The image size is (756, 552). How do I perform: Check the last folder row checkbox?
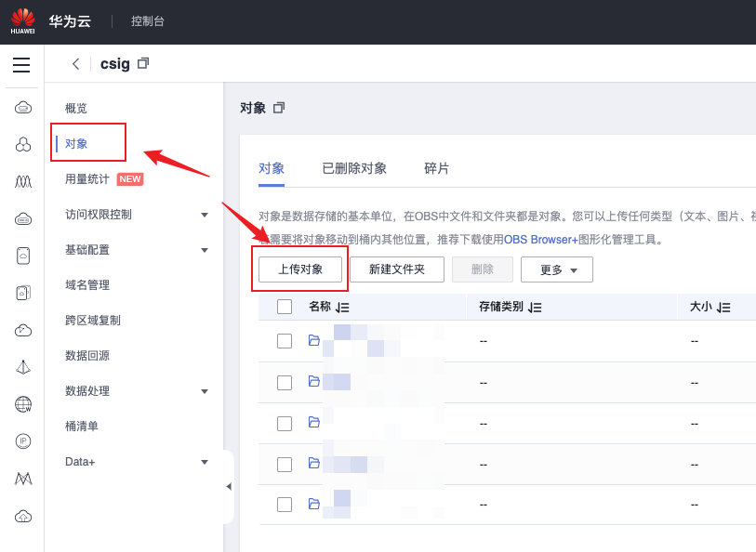tap(285, 505)
